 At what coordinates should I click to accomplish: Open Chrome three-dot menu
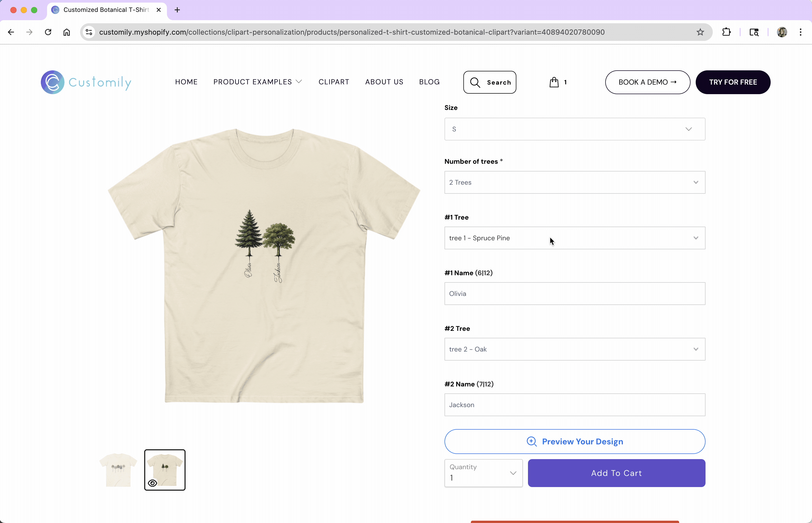800,32
